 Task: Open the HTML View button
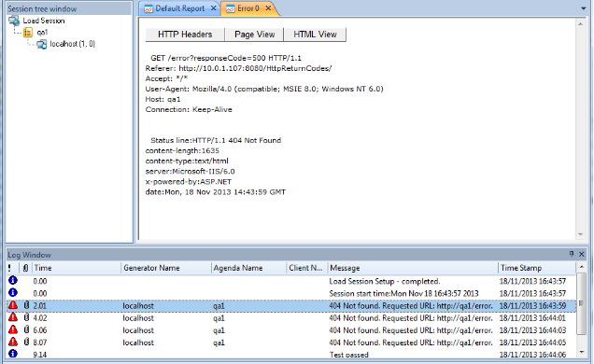(315, 35)
